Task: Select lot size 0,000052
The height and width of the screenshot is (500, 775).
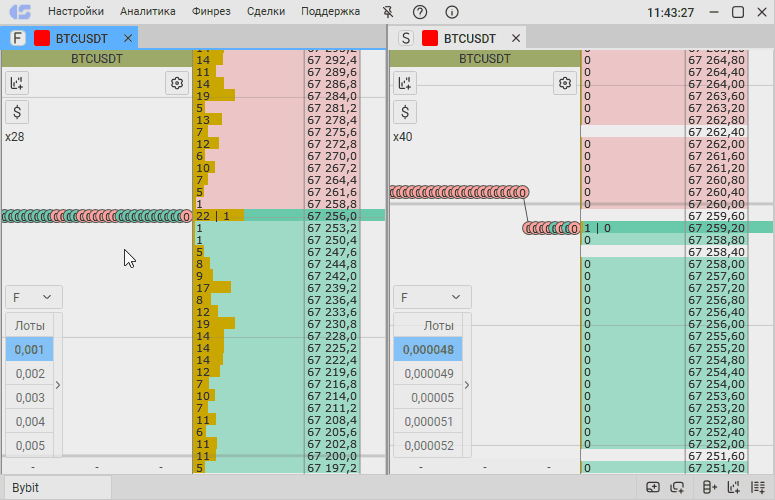Action: [x=428, y=446]
